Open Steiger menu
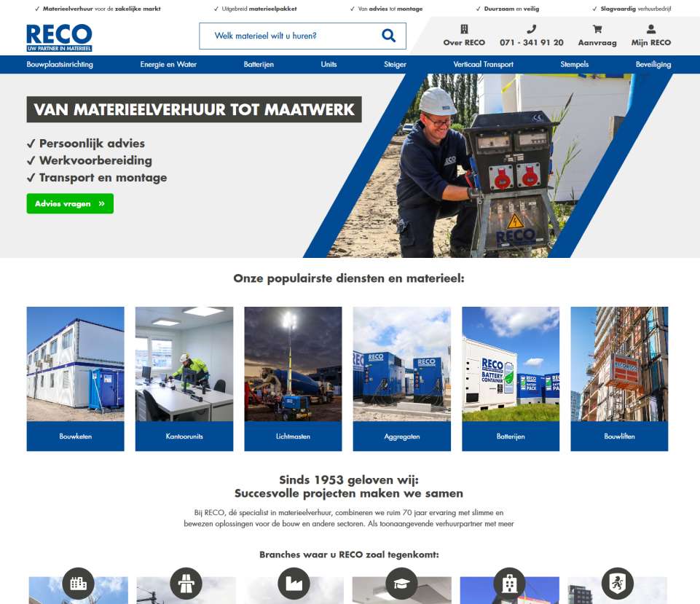 click(395, 64)
